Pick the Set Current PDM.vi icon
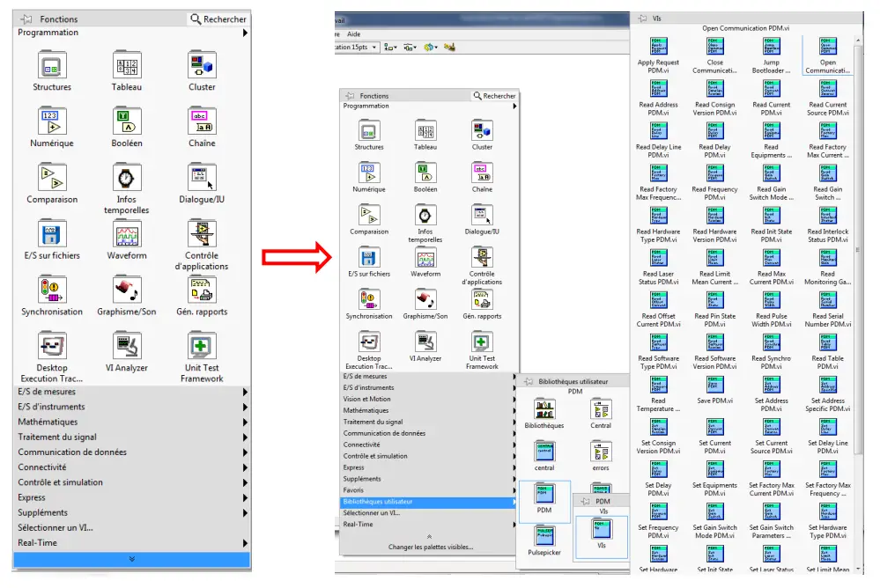 715,427
